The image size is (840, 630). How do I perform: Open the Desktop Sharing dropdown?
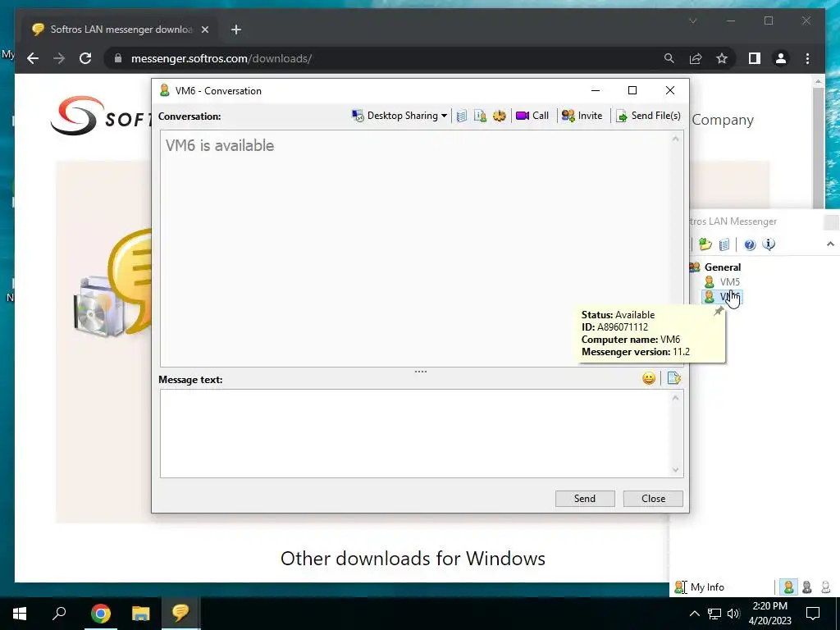point(399,116)
